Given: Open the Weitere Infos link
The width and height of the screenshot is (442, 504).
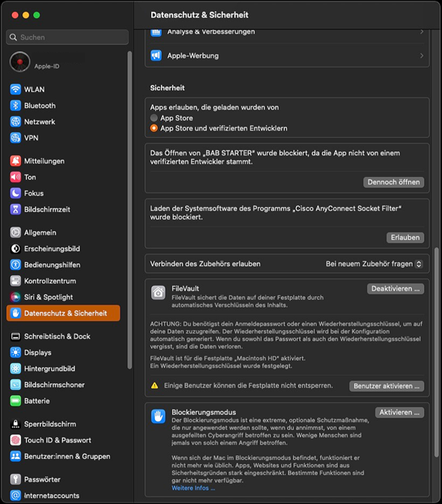Looking at the screenshot, I should point(193,488).
